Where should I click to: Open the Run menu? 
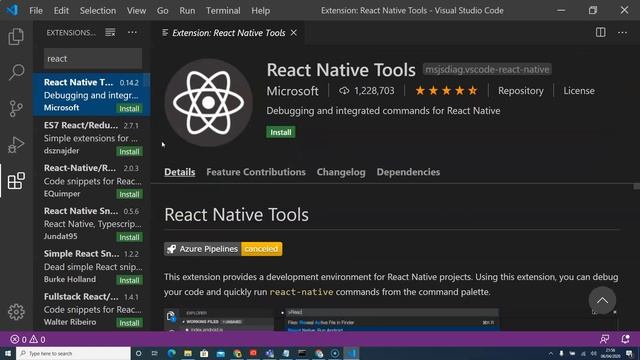187,11
